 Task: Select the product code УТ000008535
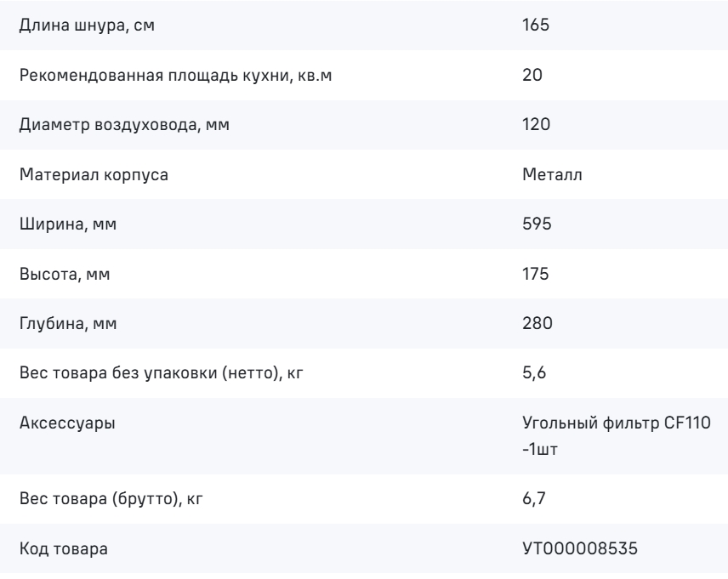point(580,548)
